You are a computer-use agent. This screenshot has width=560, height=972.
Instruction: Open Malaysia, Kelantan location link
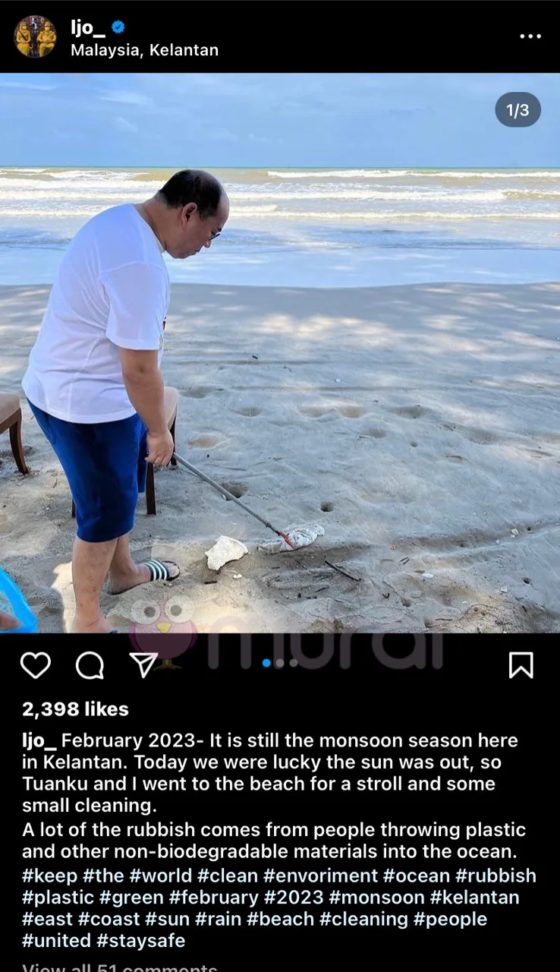coord(144,50)
